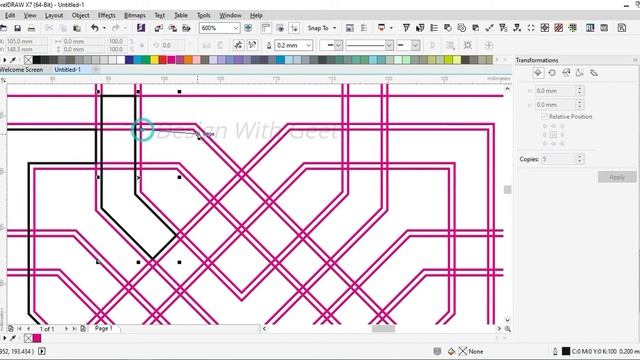Open the end arrowhead dropdown

415,45
